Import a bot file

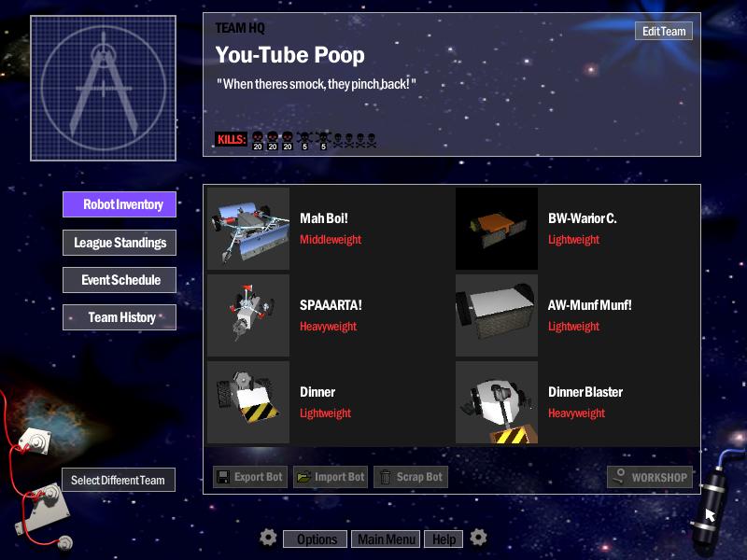pyautogui.click(x=331, y=477)
